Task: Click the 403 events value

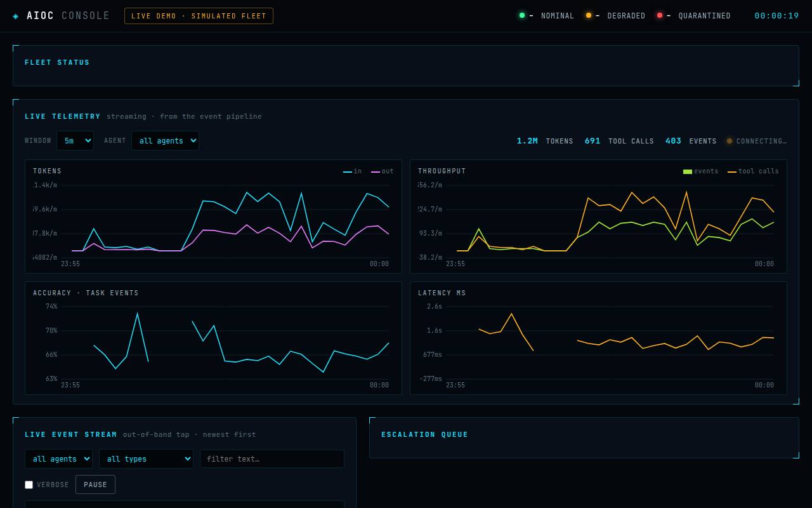Action: [673, 141]
